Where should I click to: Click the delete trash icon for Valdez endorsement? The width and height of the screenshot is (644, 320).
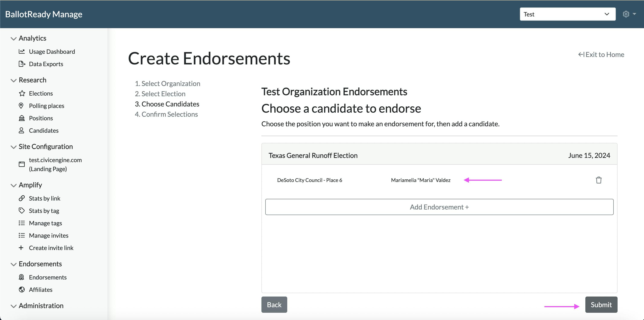click(598, 179)
